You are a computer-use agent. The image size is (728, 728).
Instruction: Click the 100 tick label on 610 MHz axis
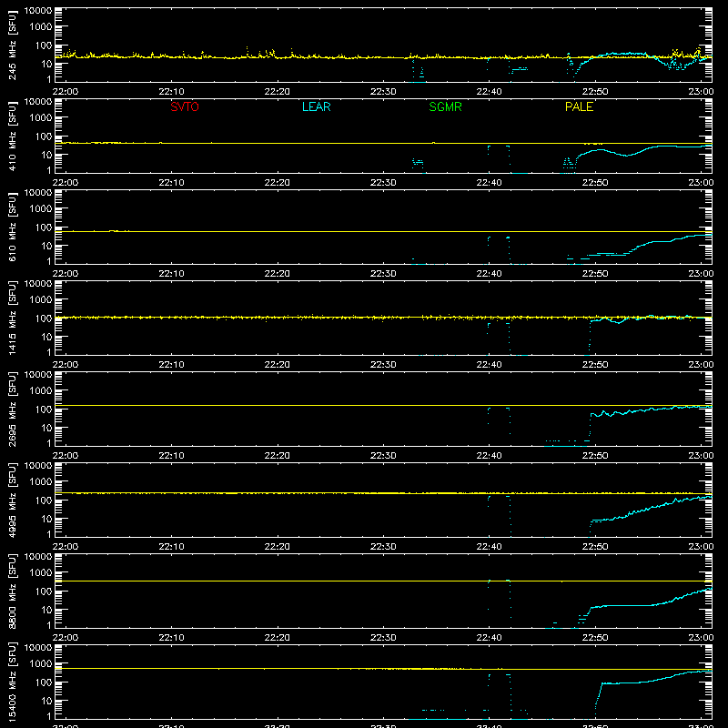coord(44,227)
